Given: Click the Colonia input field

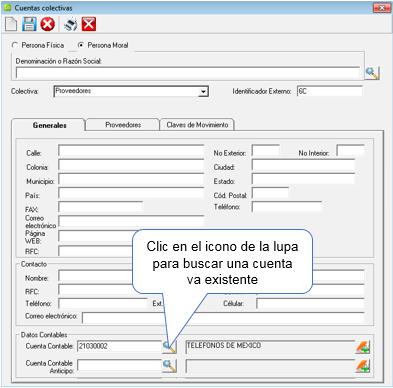Looking at the screenshot, I should (x=131, y=165).
